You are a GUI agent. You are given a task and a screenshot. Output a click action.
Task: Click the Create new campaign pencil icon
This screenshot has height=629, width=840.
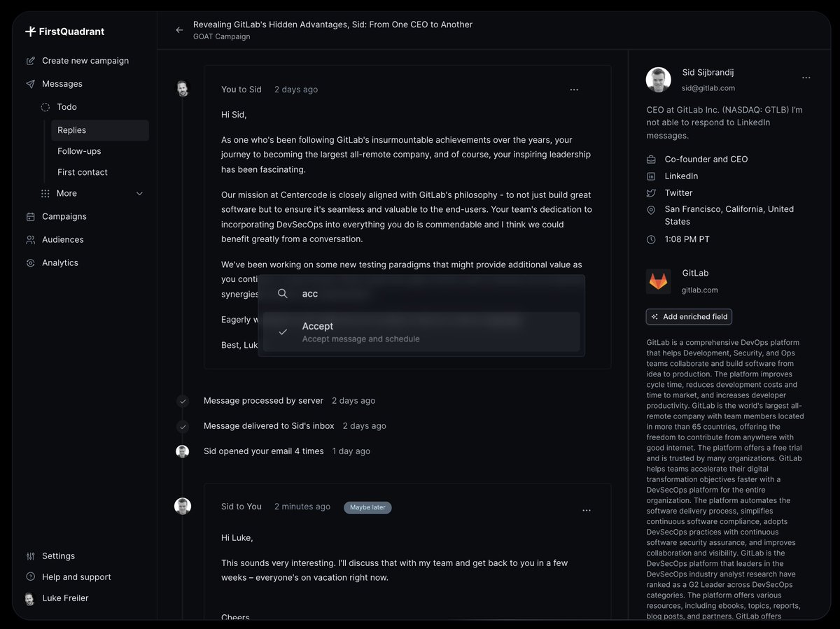pos(30,61)
